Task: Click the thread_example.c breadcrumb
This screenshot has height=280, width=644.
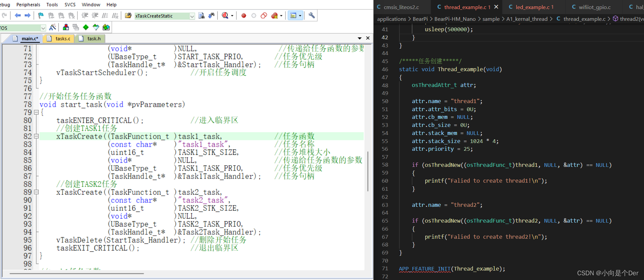Action: pyautogui.click(x=581, y=19)
